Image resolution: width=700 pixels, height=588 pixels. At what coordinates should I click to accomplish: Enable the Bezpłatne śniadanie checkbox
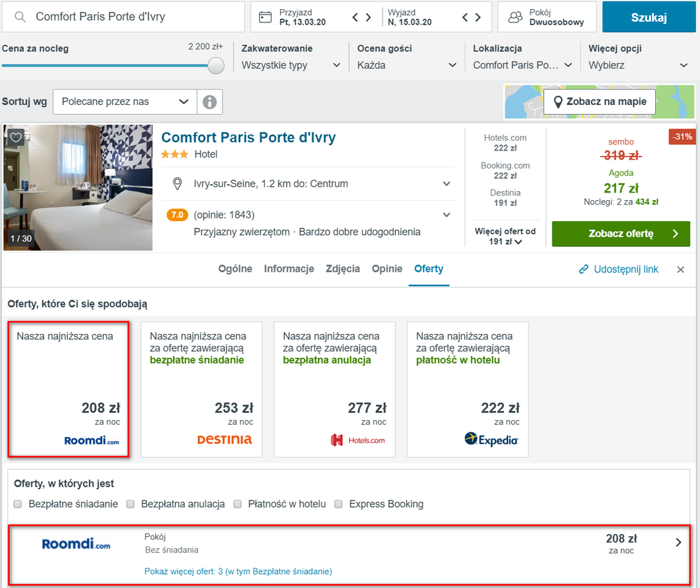pyautogui.click(x=18, y=504)
